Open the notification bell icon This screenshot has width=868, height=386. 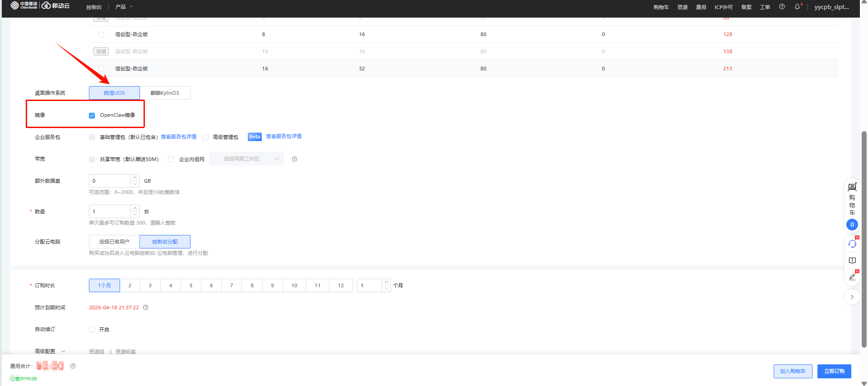click(797, 7)
